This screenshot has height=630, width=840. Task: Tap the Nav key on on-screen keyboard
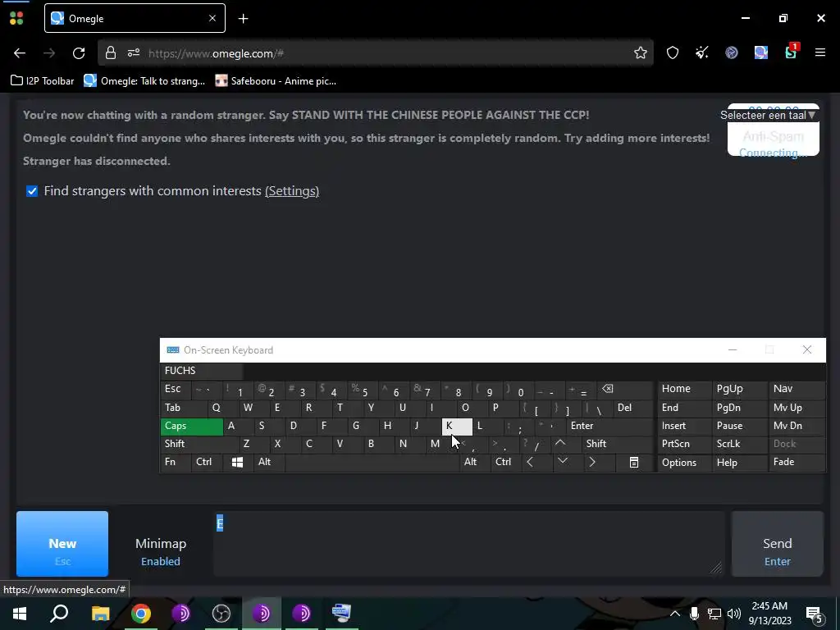797,389
